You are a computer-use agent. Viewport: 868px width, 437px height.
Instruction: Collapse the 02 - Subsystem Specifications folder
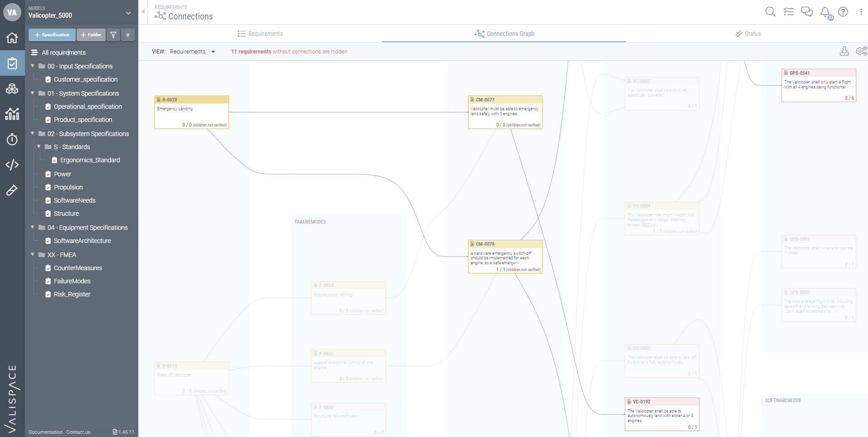pos(32,133)
